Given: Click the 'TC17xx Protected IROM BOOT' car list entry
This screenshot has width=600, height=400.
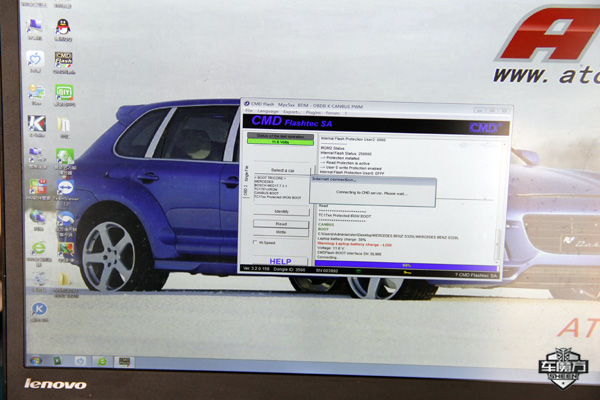Looking at the screenshot, I should [277, 197].
